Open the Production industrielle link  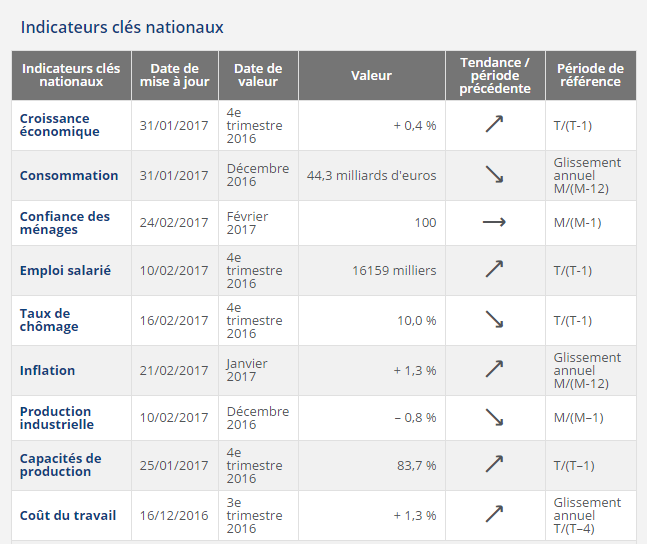(56, 418)
